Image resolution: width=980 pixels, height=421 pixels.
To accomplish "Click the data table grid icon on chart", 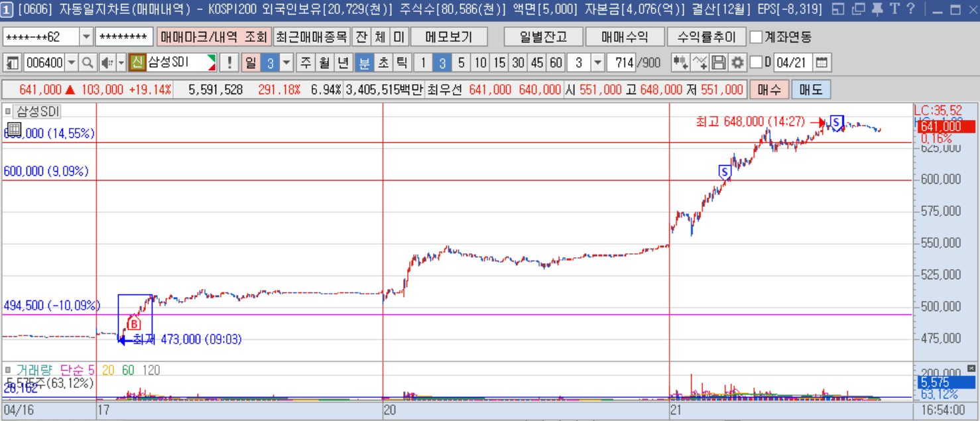I will pos(15,129).
